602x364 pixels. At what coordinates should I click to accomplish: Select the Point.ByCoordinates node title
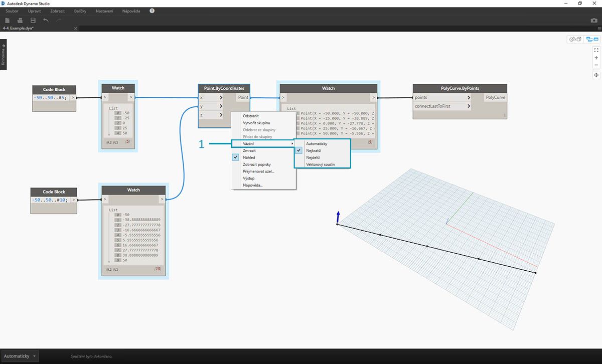click(x=224, y=88)
